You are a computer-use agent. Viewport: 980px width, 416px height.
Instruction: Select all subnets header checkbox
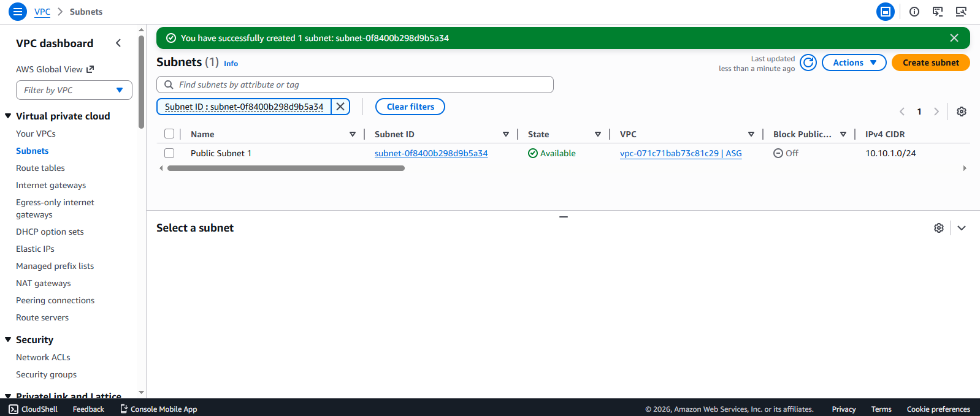169,134
